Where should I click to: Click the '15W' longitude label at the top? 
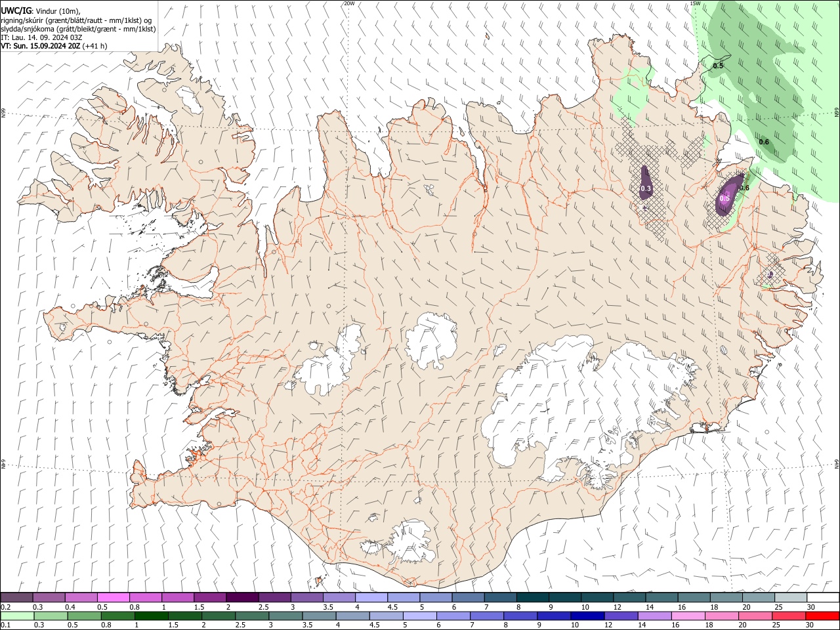[x=695, y=3]
